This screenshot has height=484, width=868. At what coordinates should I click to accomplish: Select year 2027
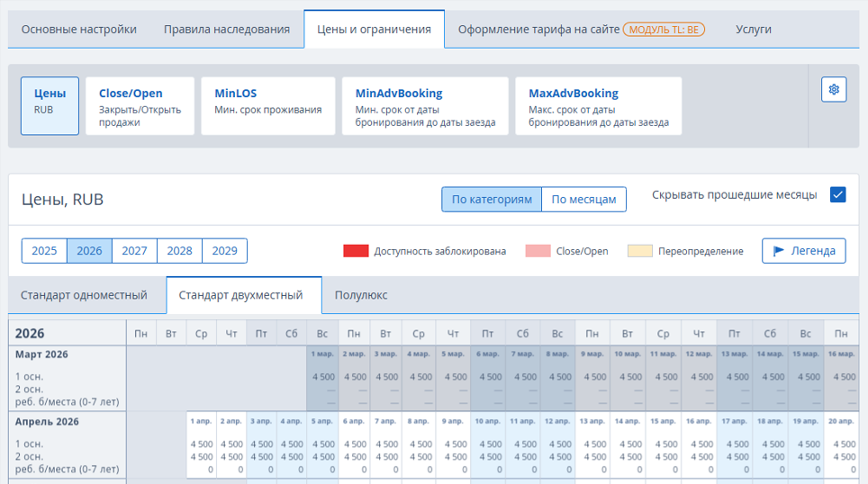click(134, 251)
